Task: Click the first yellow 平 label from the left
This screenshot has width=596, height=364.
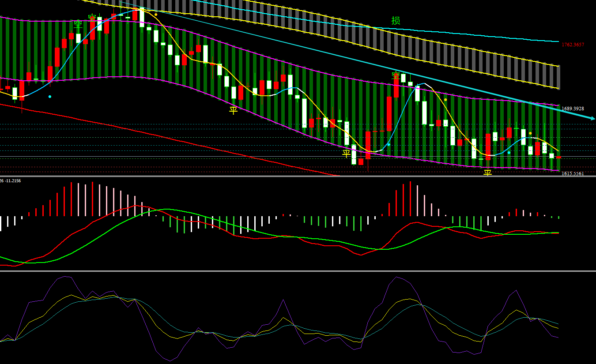Action: click(x=233, y=110)
